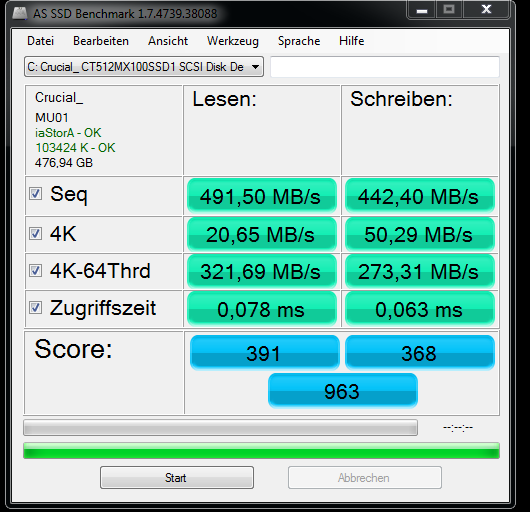
Task: Click the Seq write result 442,40 MB/s
Action: pos(420,196)
